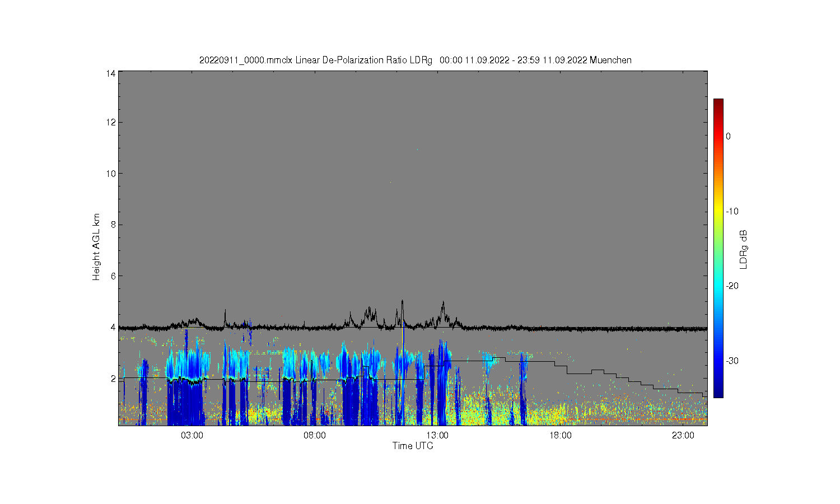Click the '23:00' time tick label
The height and width of the screenshot is (504, 840).
[x=683, y=436]
